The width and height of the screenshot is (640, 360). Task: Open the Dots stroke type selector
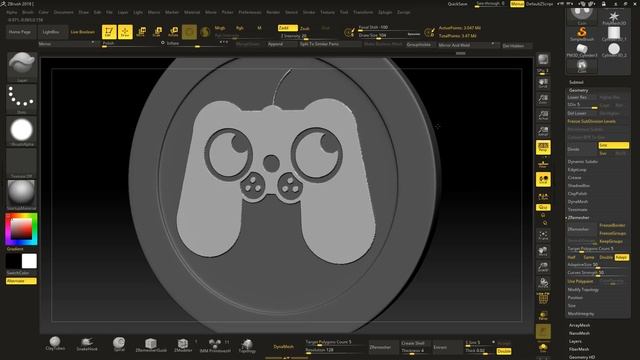click(22, 99)
